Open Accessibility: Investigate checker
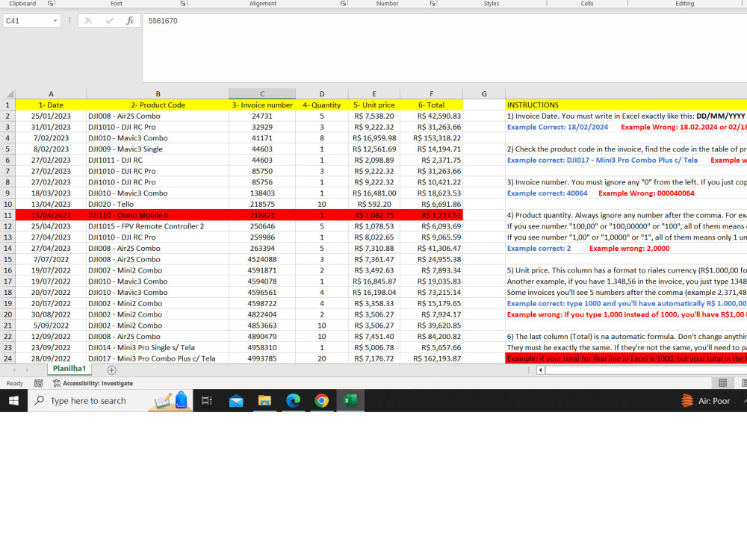This screenshot has width=747, height=560. tap(93, 383)
